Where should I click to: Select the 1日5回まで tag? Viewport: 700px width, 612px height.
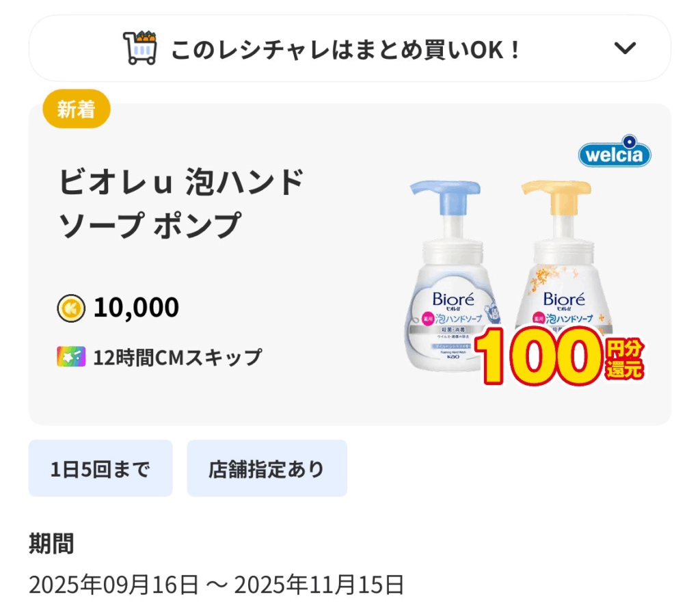click(100, 468)
